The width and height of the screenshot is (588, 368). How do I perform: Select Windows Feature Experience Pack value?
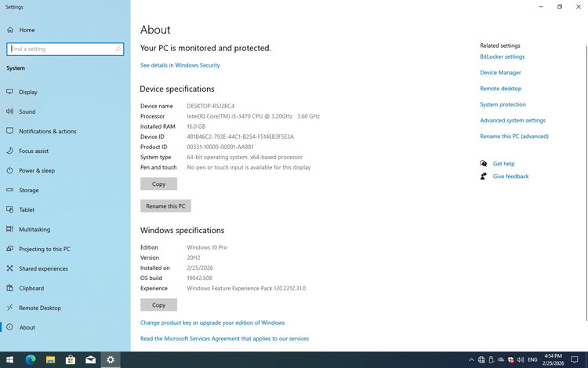246,289
